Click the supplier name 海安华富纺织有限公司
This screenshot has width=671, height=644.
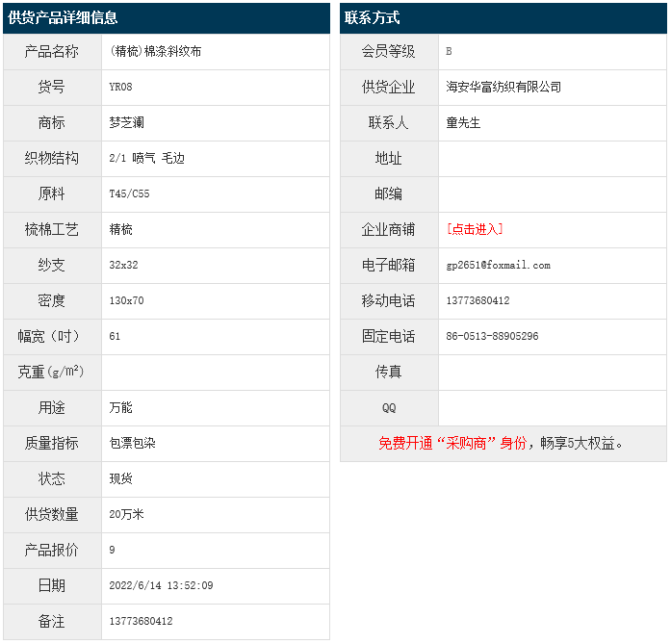coord(503,88)
